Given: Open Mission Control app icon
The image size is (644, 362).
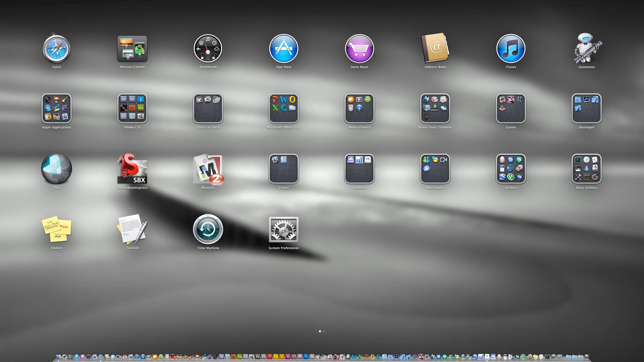Looking at the screenshot, I should point(132,49).
